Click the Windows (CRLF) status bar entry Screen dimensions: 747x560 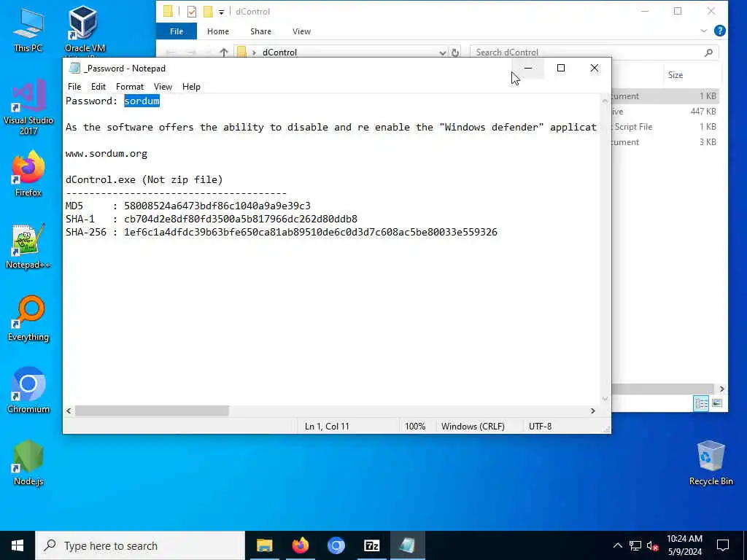pos(473,426)
